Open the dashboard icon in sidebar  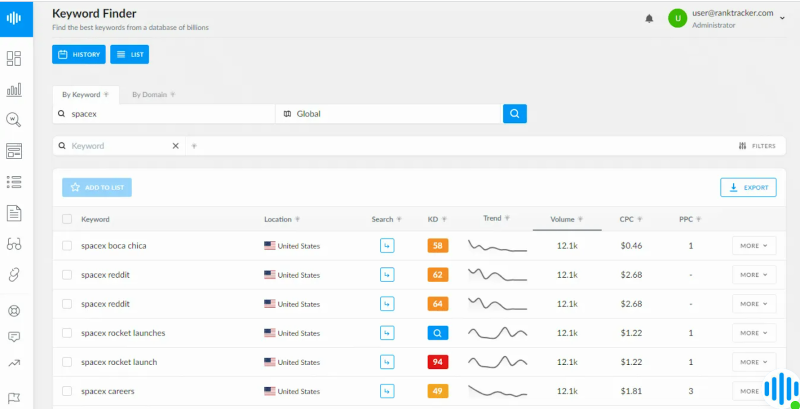pos(14,59)
